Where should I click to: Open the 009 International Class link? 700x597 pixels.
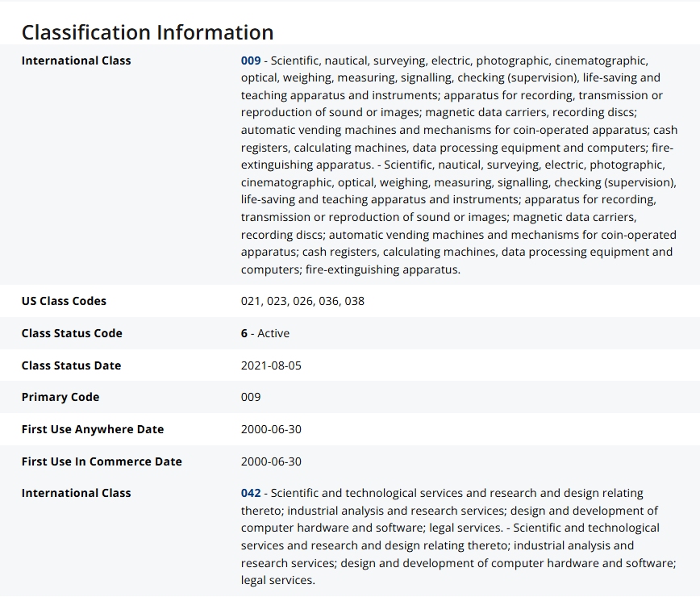click(x=251, y=61)
